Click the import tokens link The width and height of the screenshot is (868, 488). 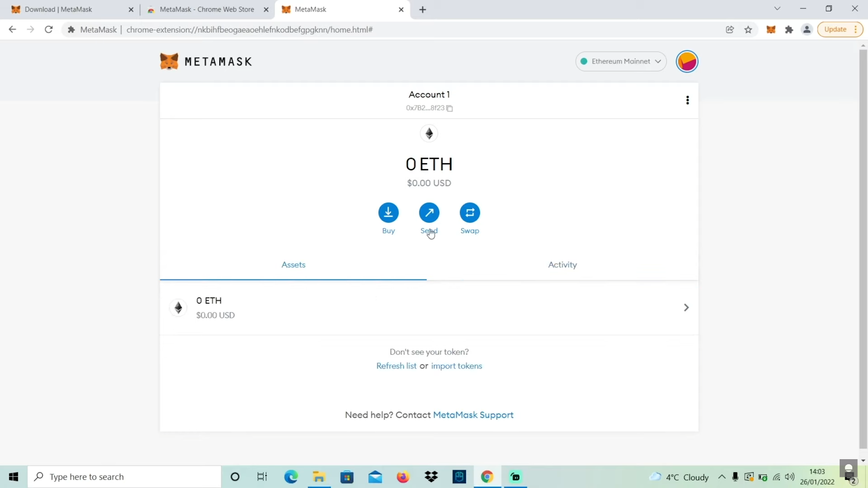457,366
